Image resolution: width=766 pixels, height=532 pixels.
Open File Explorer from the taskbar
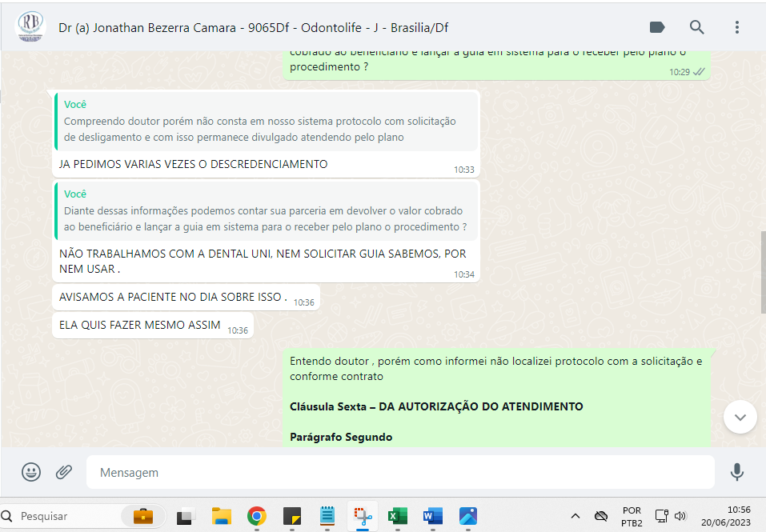(221, 516)
